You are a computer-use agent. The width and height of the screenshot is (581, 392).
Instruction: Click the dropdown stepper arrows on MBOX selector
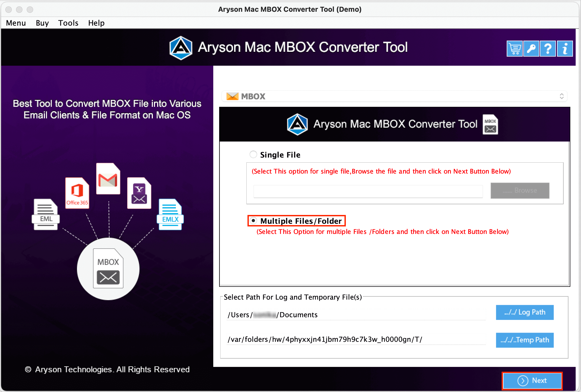[561, 96]
